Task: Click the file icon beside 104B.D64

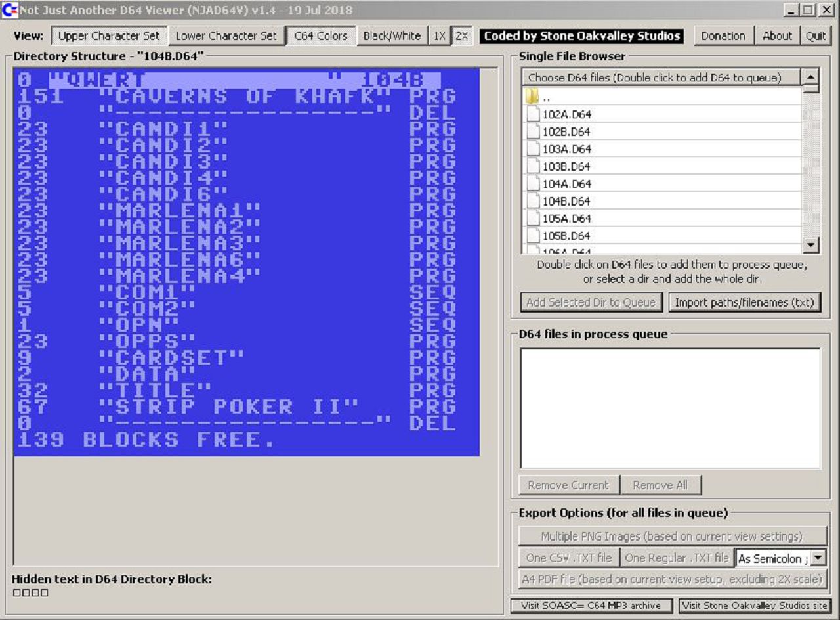Action: coord(533,201)
